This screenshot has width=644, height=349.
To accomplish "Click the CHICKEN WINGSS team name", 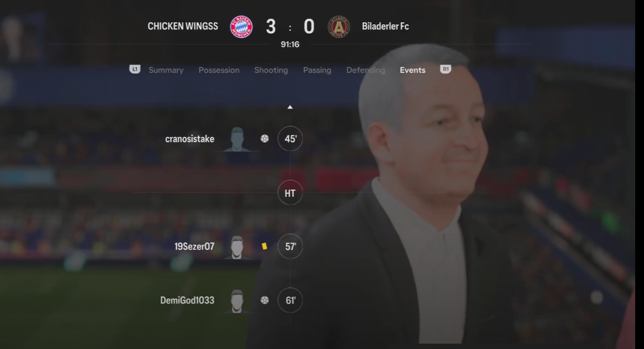I will (183, 26).
